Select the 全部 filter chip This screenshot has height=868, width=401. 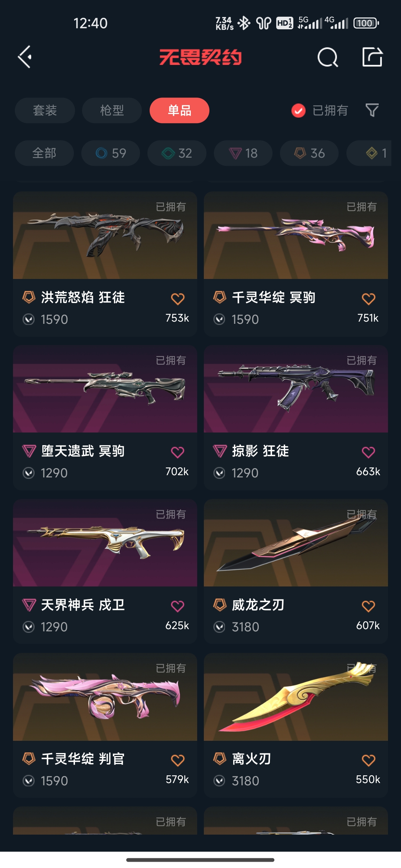pos(44,153)
